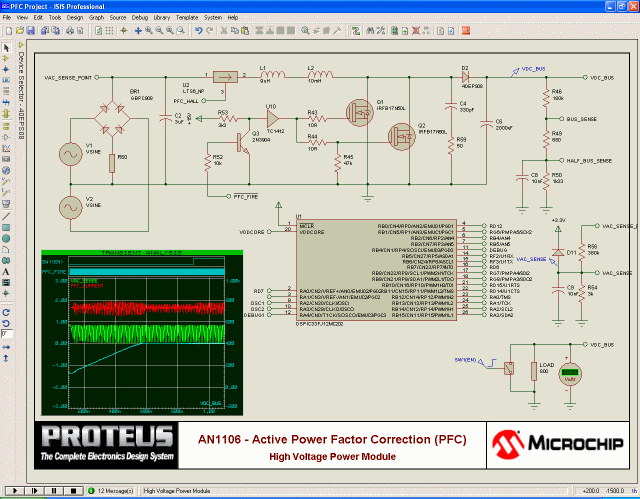Click the Undo arrow icon
The image size is (640, 499).
click(x=199, y=31)
